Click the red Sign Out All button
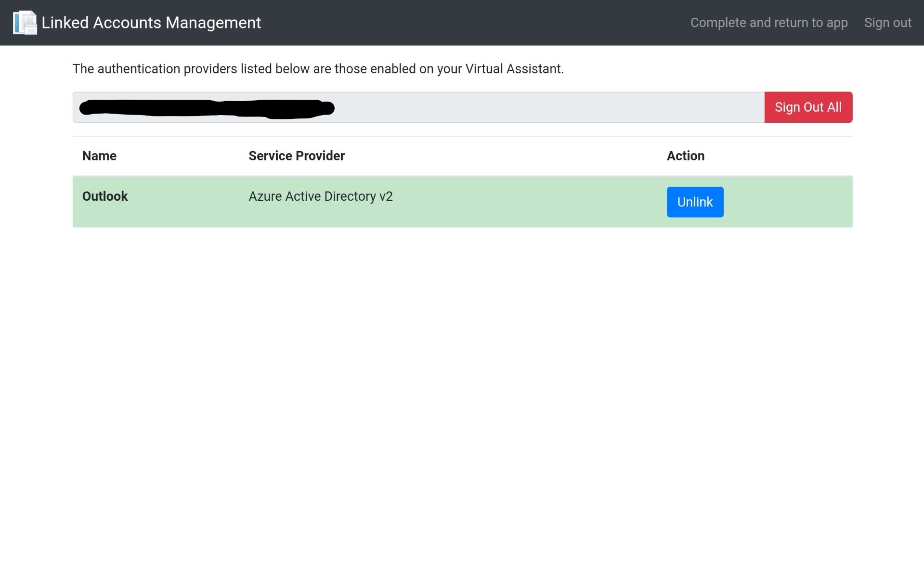The image size is (924, 585). coord(808,107)
